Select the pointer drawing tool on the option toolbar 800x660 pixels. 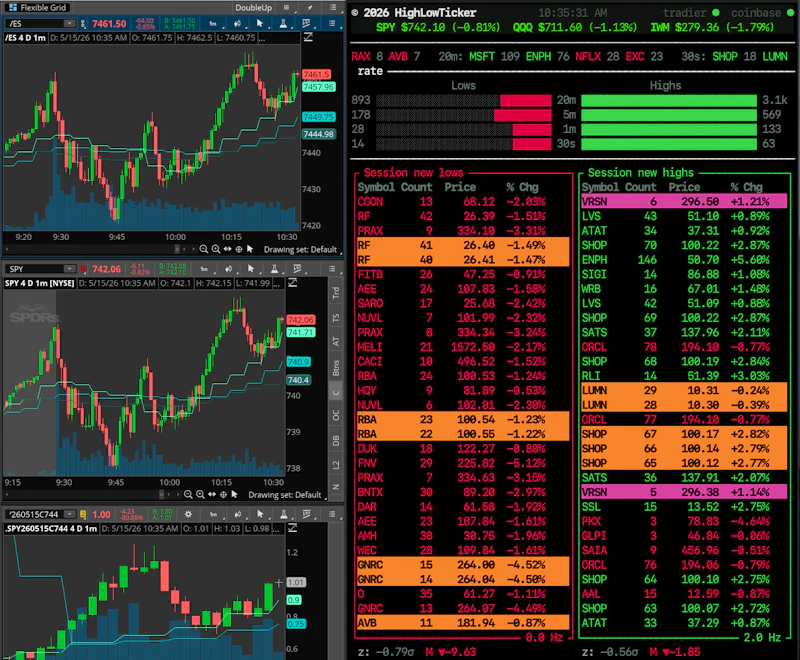coord(260,514)
